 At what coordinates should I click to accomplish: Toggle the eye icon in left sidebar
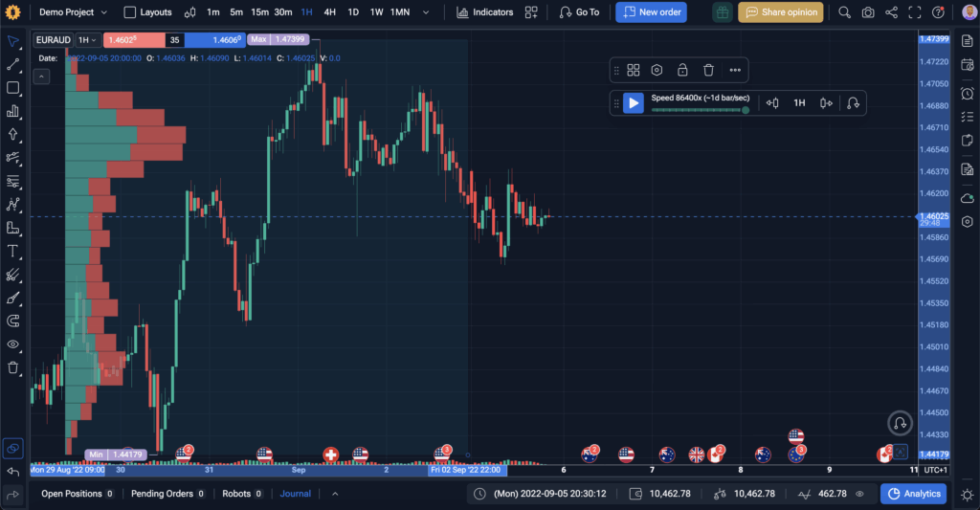[13, 344]
